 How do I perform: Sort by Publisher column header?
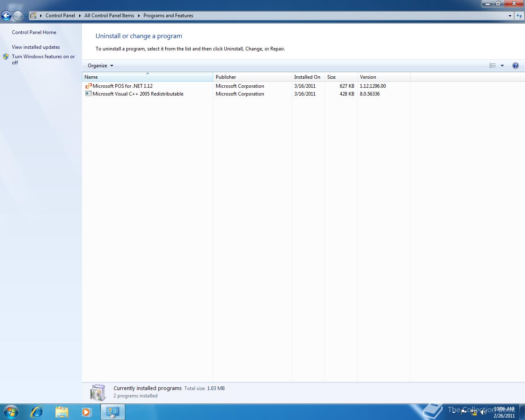click(x=252, y=77)
